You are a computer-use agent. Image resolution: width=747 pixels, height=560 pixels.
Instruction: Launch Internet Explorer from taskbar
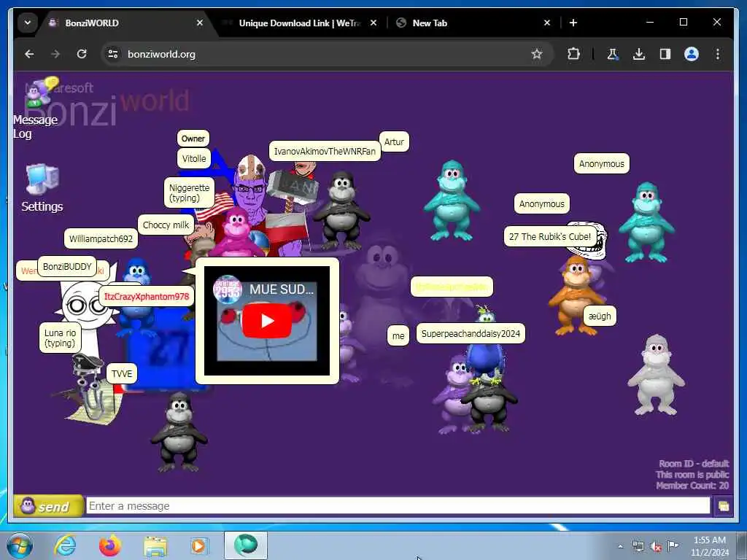[x=65, y=545]
